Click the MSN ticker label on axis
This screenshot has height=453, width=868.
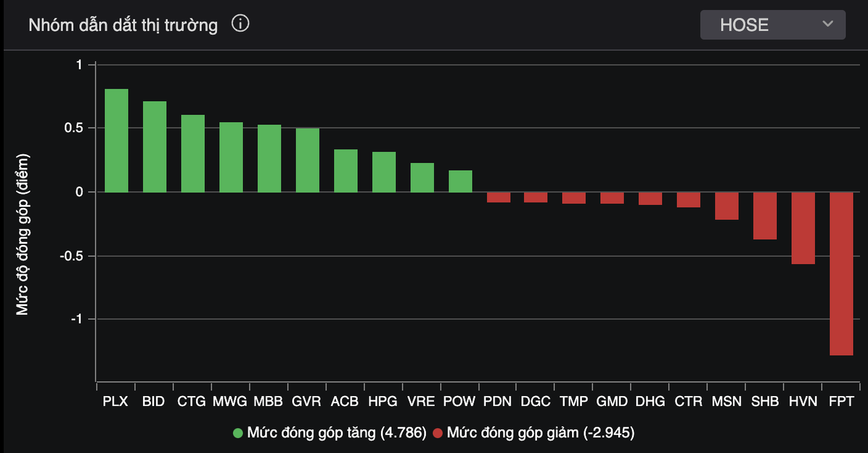[727, 401]
